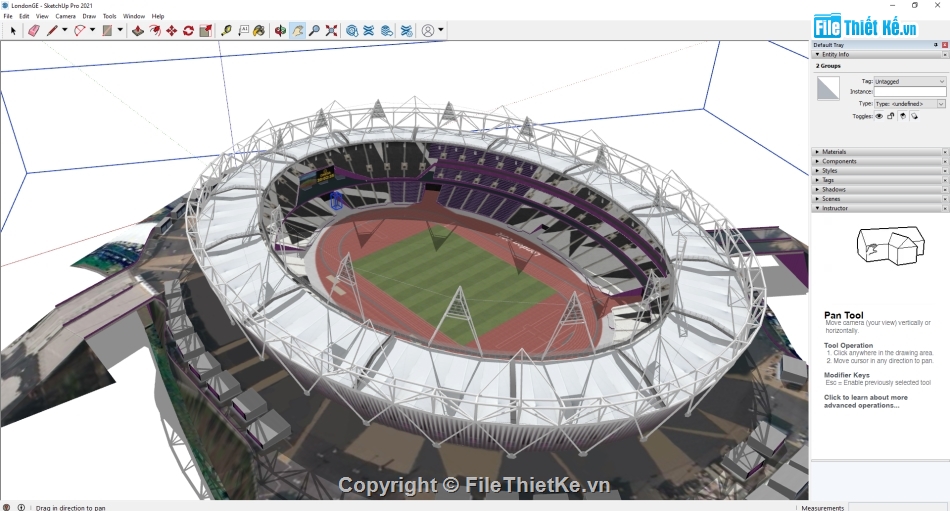Click 'learn about more advanced operations' link
The image size is (950, 511).
[866, 401]
